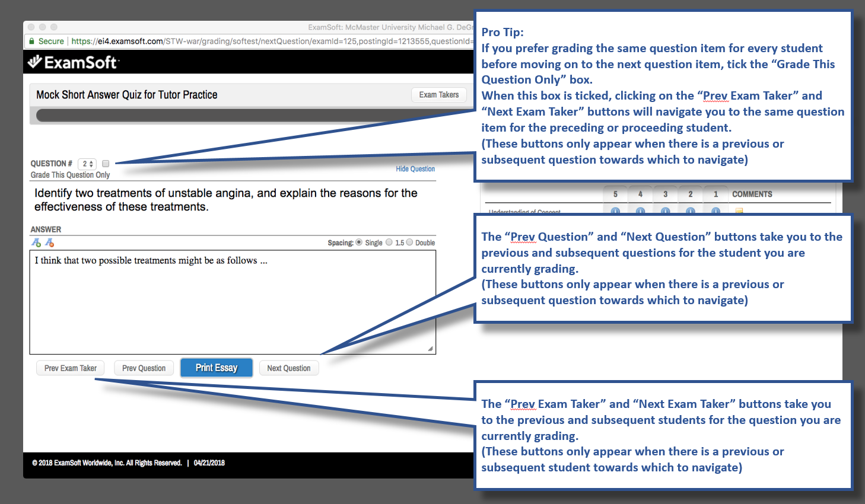Click the Spacing: label above the answer
Viewport: 865px width, 504px height.
coord(341,243)
